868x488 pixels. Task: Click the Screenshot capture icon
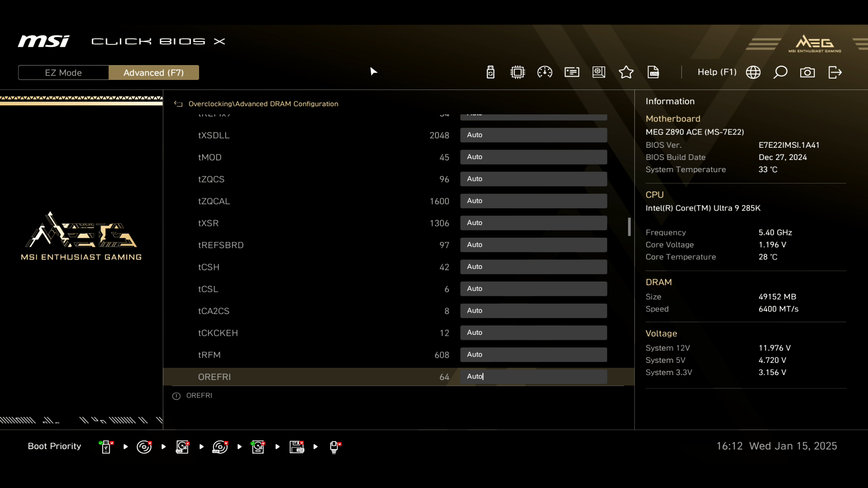pos(810,73)
